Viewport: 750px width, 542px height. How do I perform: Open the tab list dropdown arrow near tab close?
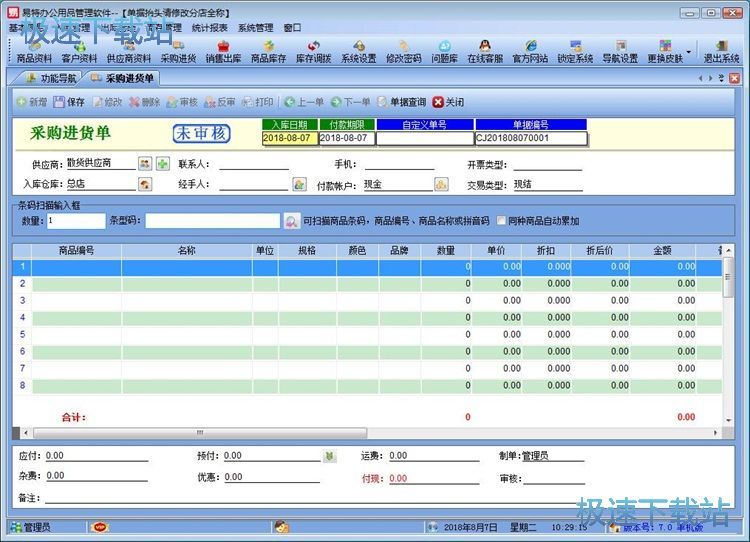coord(721,78)
